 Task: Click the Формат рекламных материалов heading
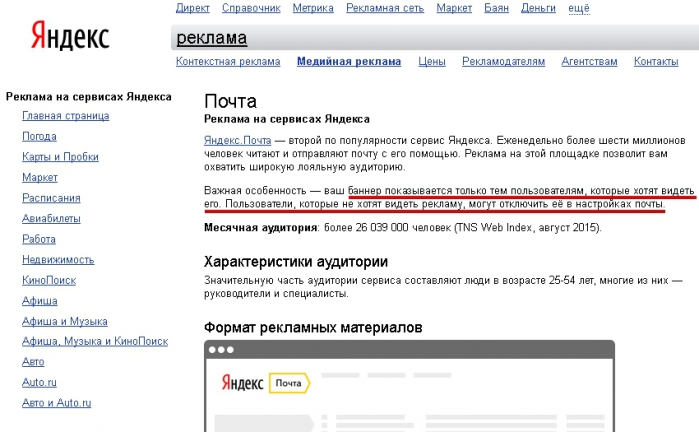[313, 328]
